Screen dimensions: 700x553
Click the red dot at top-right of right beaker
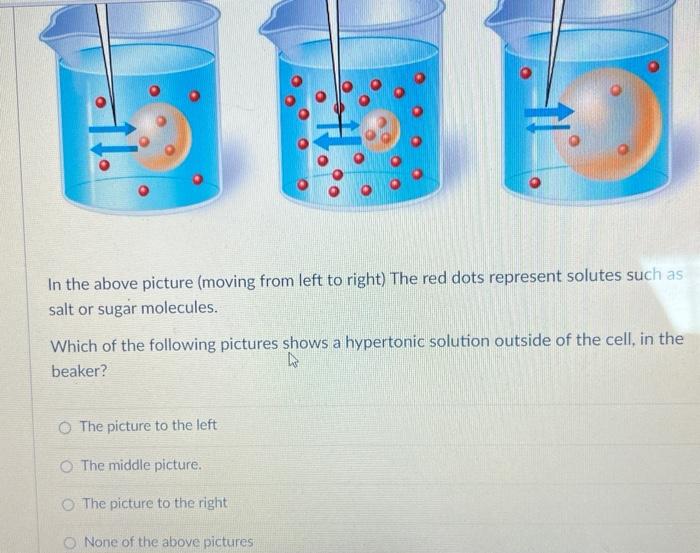654,67
